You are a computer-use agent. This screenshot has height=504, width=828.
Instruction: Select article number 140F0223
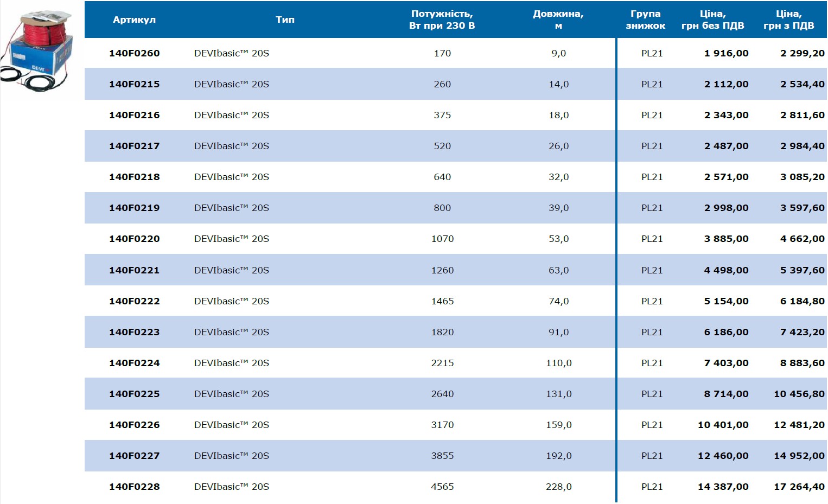click(135, 332)
